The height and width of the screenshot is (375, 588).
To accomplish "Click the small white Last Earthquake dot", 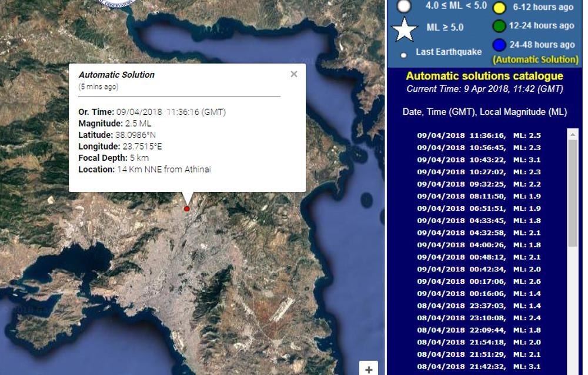I will coord(404,55).
